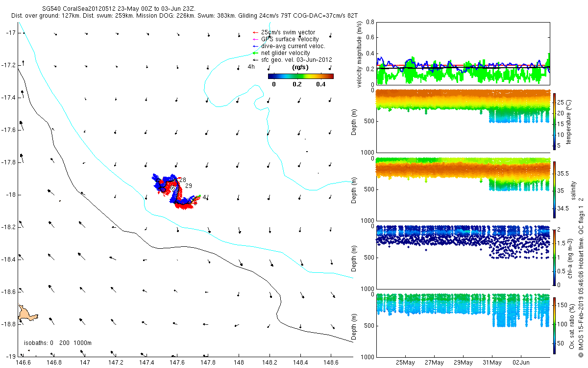This screenshot has height=368, width=588.
Task: Click the "1.5" chl-a colorbar tick
Action: (562, 244)
